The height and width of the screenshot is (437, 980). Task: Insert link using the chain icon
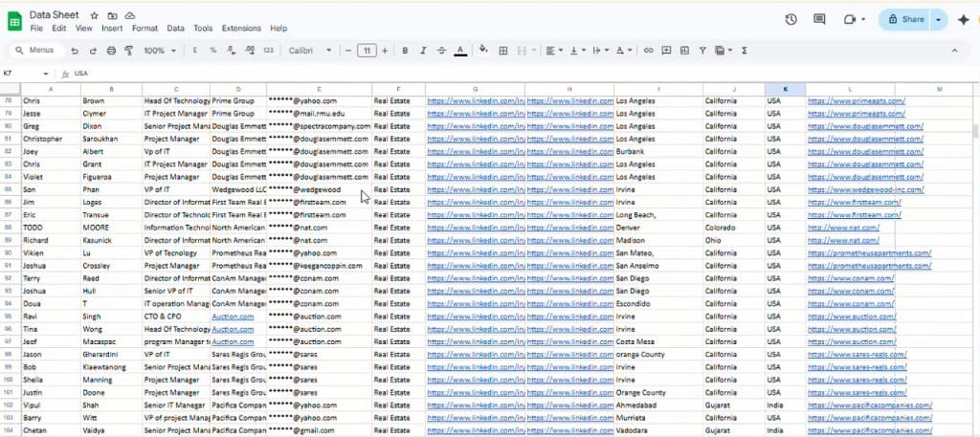648,51
